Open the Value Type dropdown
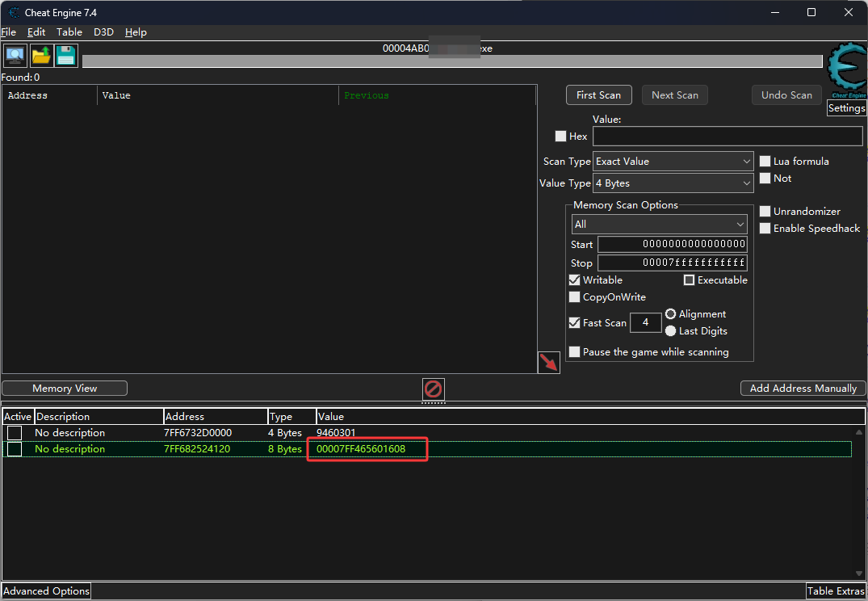 click(x=673, y=183)
